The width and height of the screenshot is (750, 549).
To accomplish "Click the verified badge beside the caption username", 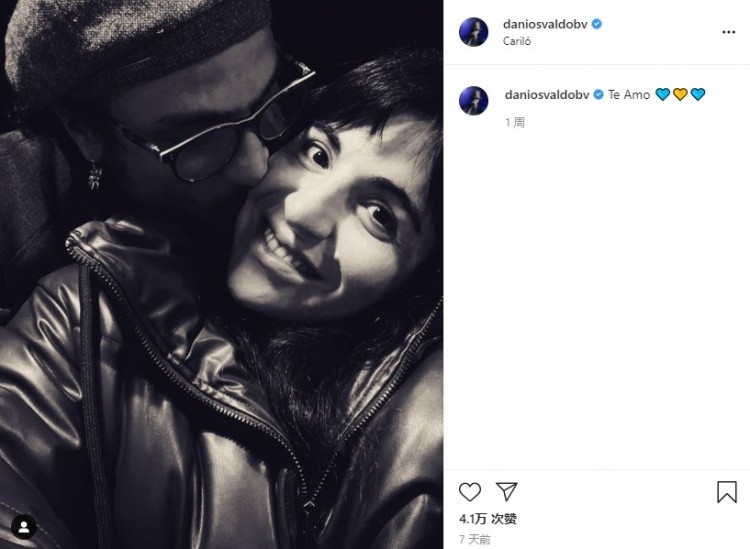I will click(598, 95).
